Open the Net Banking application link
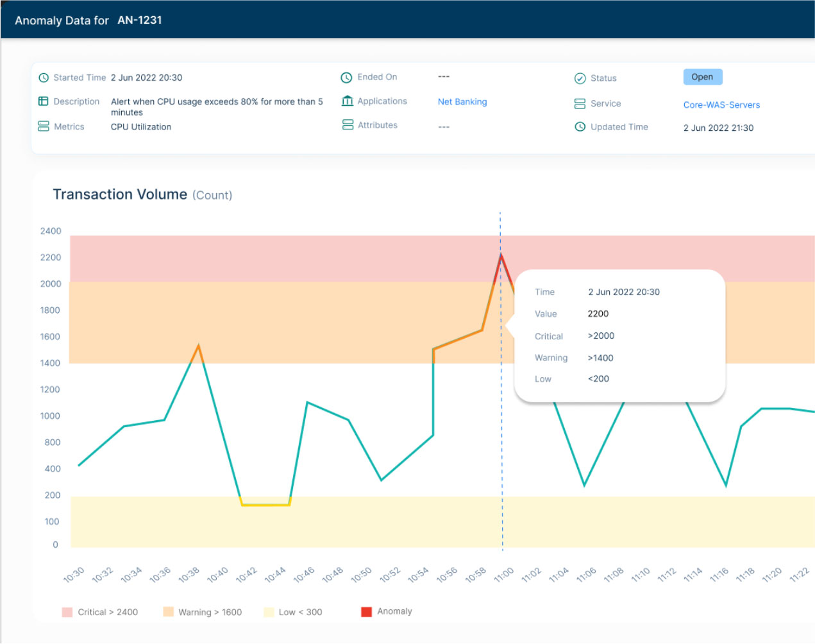 coord(462,102)
